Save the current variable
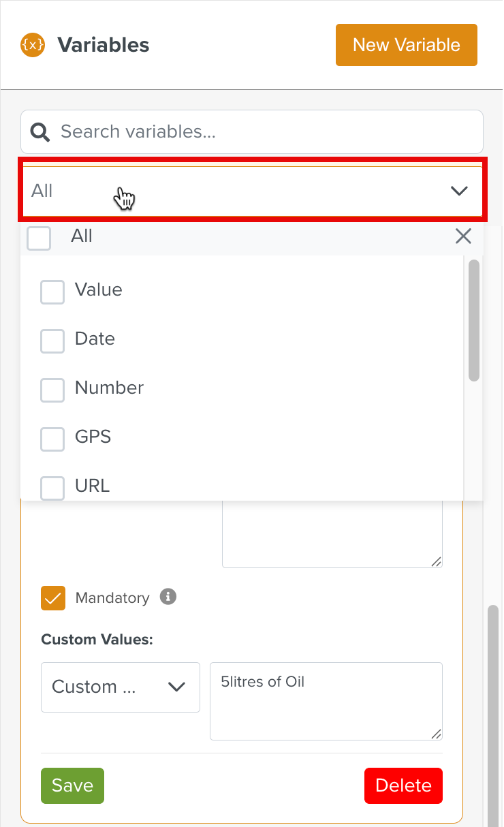Screen dimensions: 504x827 (72, 785)
